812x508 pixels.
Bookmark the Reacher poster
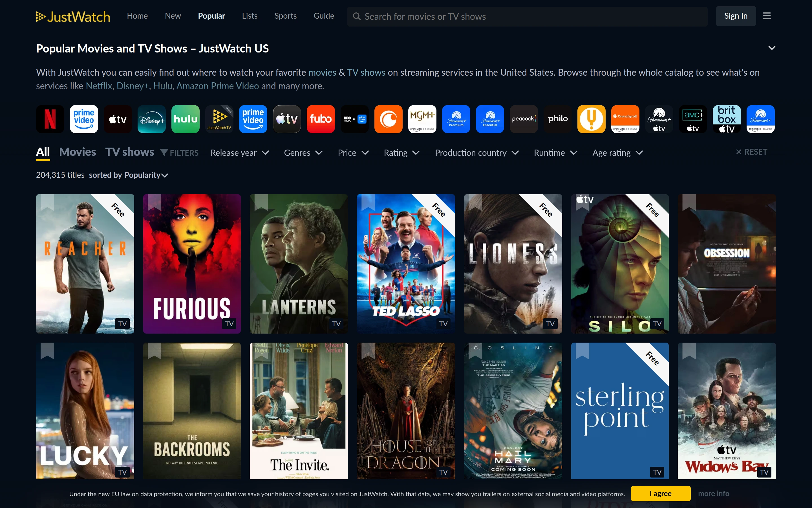47,202
